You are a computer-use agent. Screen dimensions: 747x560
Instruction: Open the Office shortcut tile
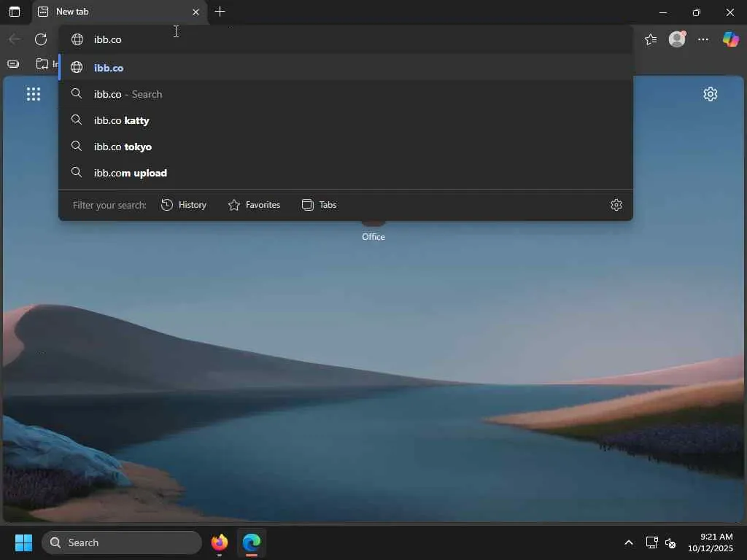pyautogui.click(x=373, y=231)
